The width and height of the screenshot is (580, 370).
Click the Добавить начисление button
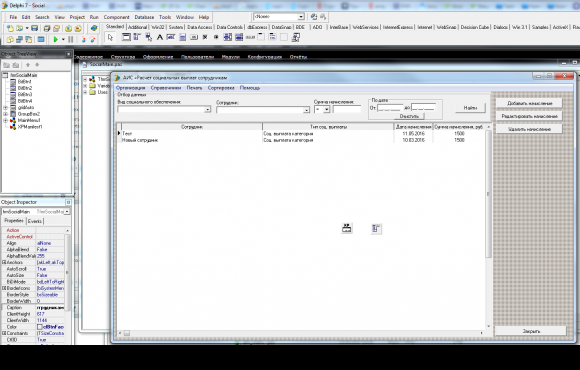[x=529, y=103]
